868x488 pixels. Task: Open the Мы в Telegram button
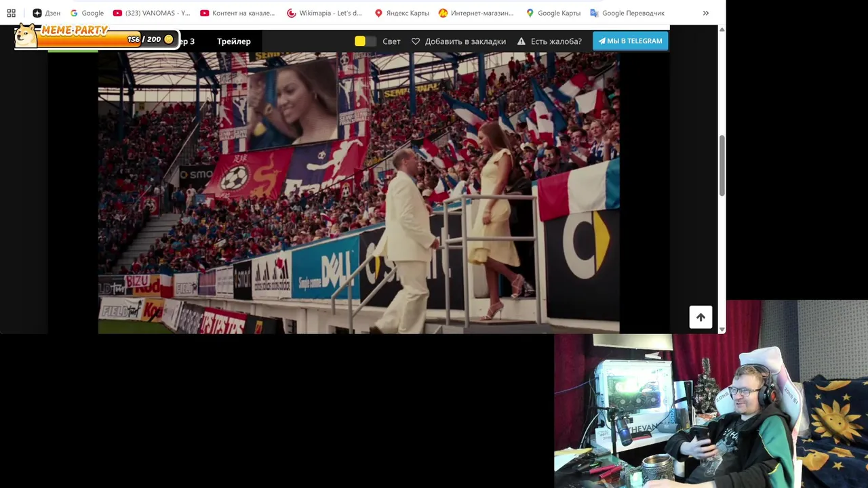coord(630,41)
